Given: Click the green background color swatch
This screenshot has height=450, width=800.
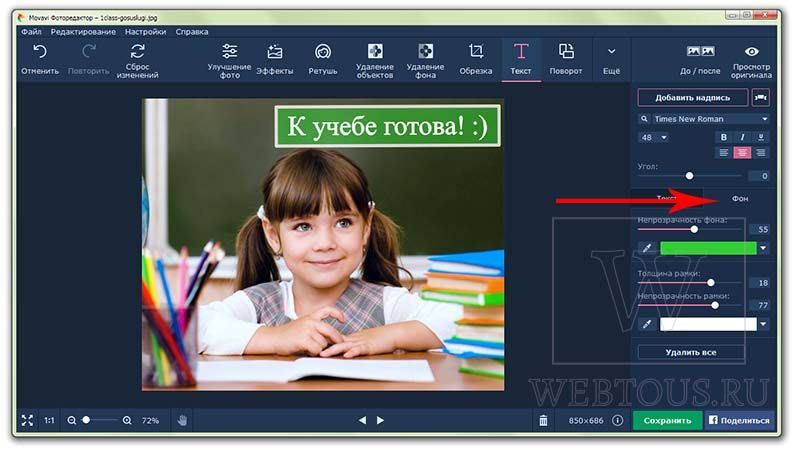Looking at the screenshot, I should [x=708, y=248].
